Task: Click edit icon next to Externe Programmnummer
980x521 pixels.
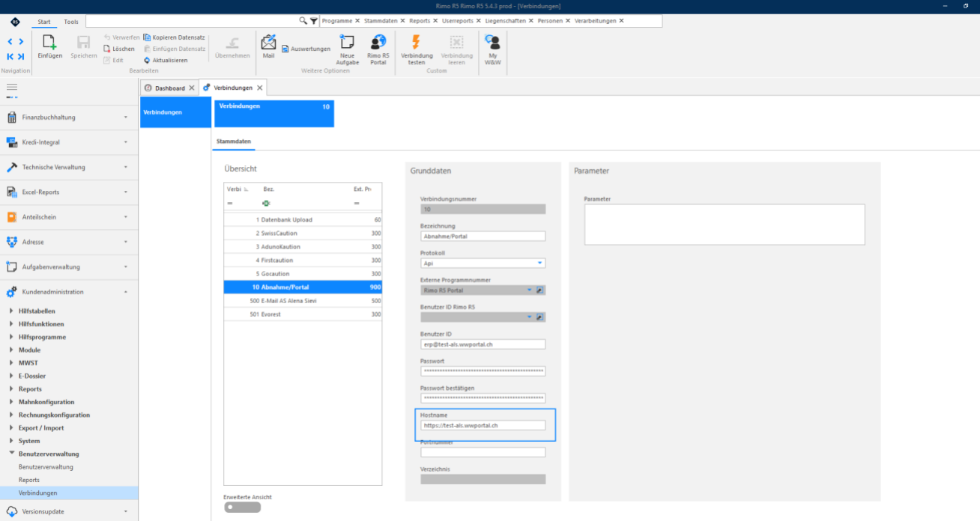Action: (x=540, y=290)
